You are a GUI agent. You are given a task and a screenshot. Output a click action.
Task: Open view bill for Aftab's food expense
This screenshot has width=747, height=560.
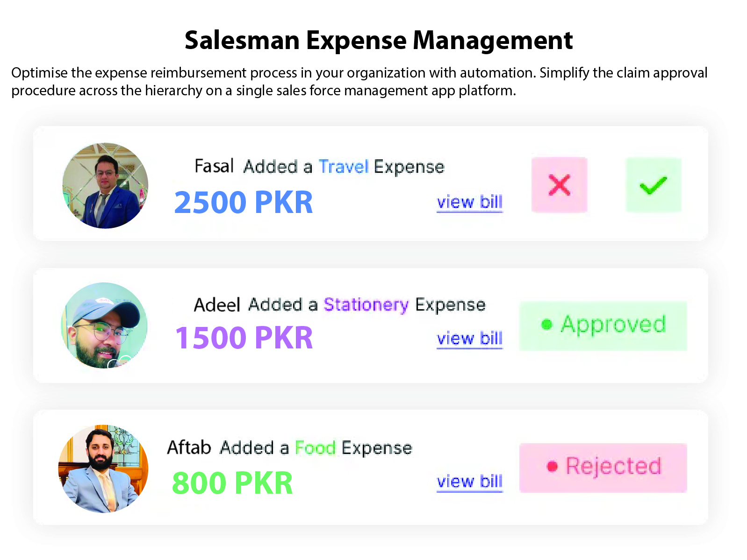point(469,482)
